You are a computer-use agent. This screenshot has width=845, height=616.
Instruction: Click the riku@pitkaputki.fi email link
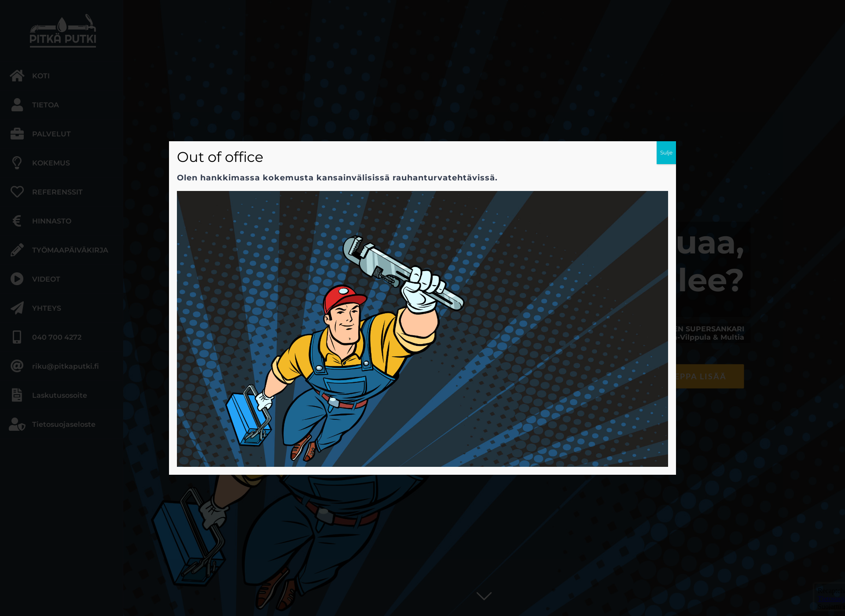[66, 366]
